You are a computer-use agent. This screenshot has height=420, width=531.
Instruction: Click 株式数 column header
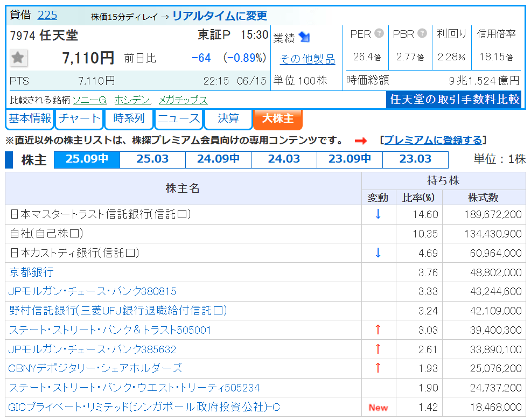click(483, 198)
